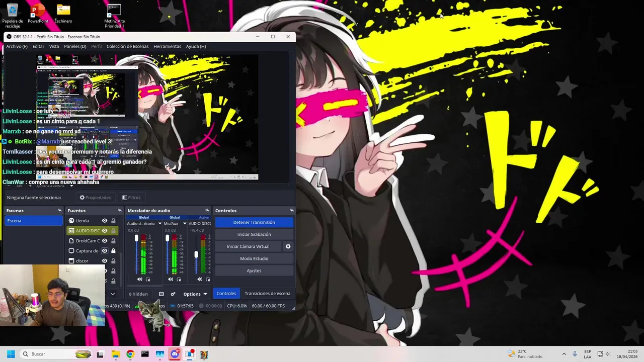Mute the Mic/Aux channel speaker icon

coord(171,280)
